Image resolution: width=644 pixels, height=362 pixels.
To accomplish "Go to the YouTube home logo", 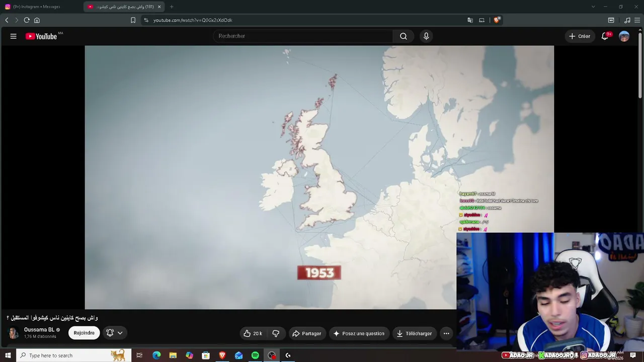I will 41,36.
